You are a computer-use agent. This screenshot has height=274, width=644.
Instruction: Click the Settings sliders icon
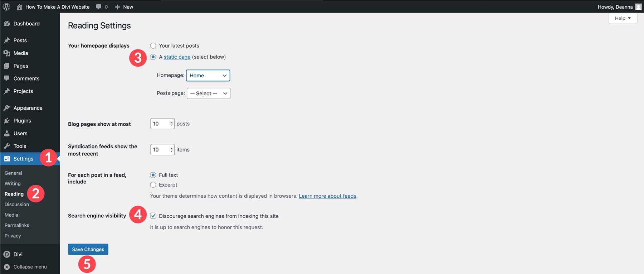coord(7,159)
